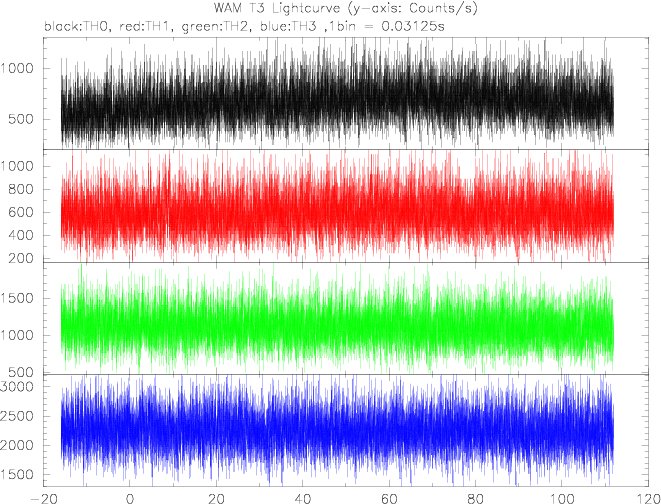Click the 80 tick label on x-axis
The width and height of the screenshot is (661, 504).
pos(476,498)
